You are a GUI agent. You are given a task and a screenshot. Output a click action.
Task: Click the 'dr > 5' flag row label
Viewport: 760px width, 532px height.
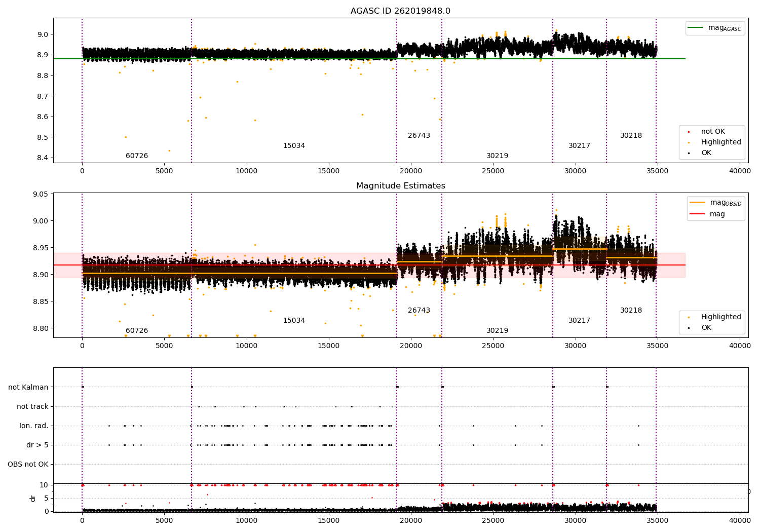pos(37,445)
